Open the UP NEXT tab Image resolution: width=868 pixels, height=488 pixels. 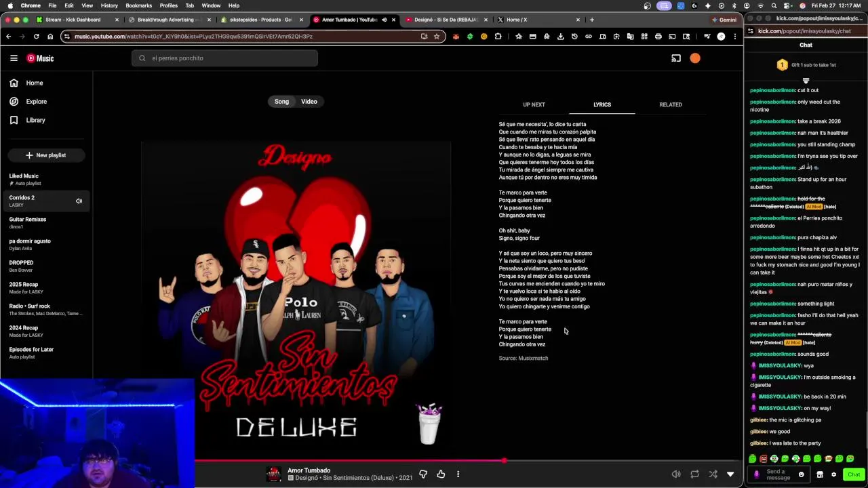click(x=534, y=104)
